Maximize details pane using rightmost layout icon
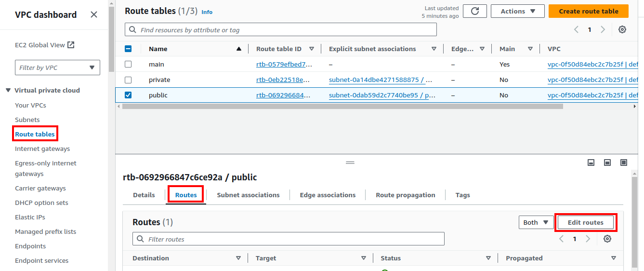Screen dimensions: 644x271 tap(624, 163)
